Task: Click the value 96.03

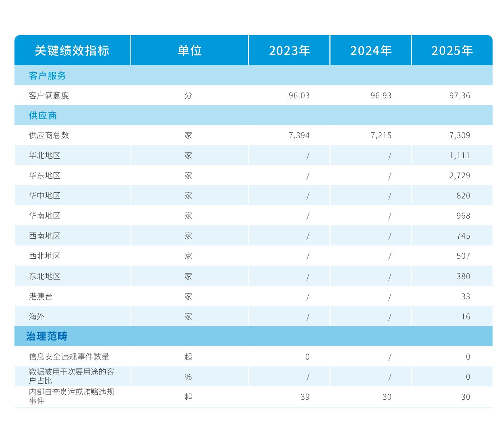Action: [x=299, y=95]
